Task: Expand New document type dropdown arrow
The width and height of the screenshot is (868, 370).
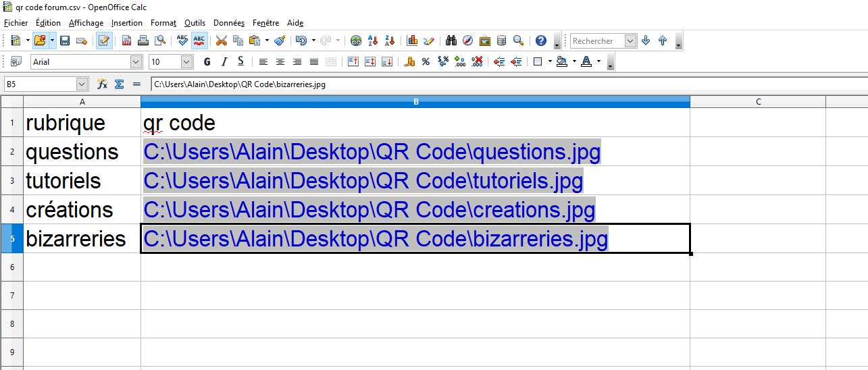Action: 28,41
